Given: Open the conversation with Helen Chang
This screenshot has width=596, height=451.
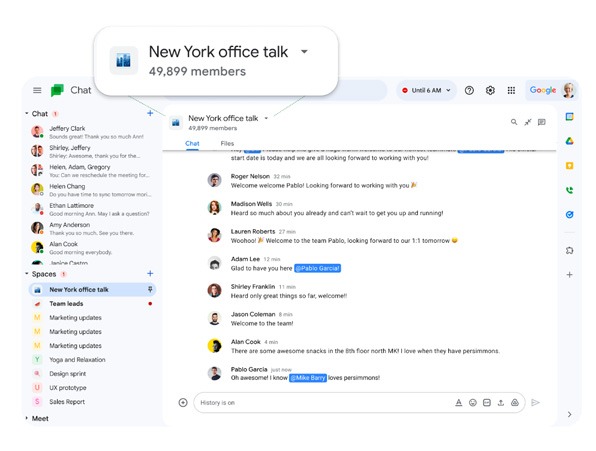Looking at the screenshot, I should tap(92, 190).
